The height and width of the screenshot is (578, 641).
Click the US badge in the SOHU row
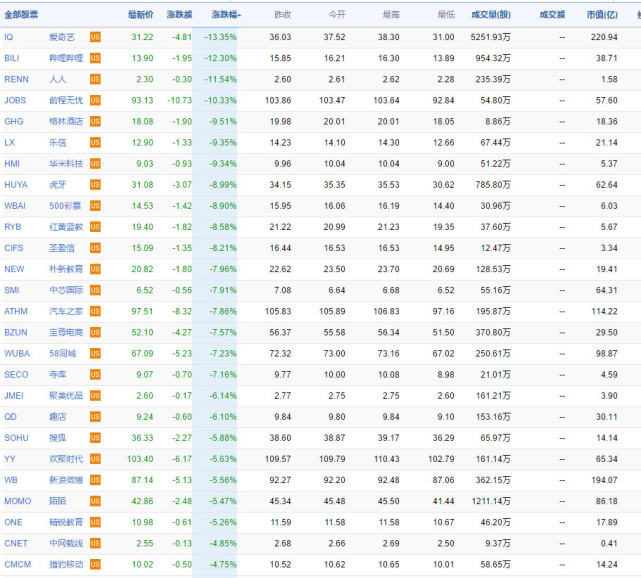tap(95, 438)
